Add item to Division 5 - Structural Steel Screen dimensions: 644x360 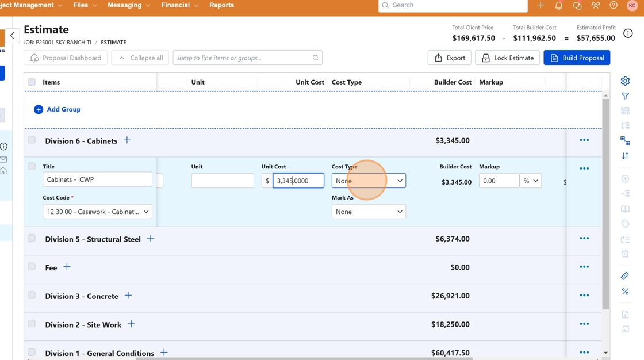click(x=151, y=238)
